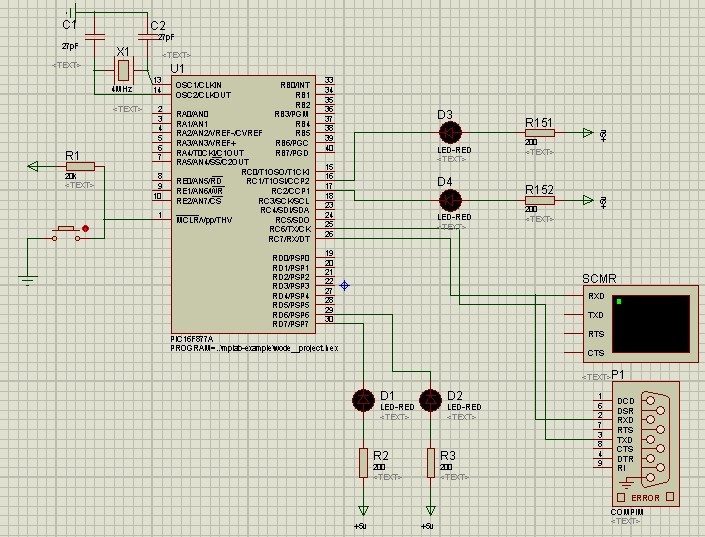Screen dimensions: 705x537
Task: Select LED D1
Action: (363, 400)
